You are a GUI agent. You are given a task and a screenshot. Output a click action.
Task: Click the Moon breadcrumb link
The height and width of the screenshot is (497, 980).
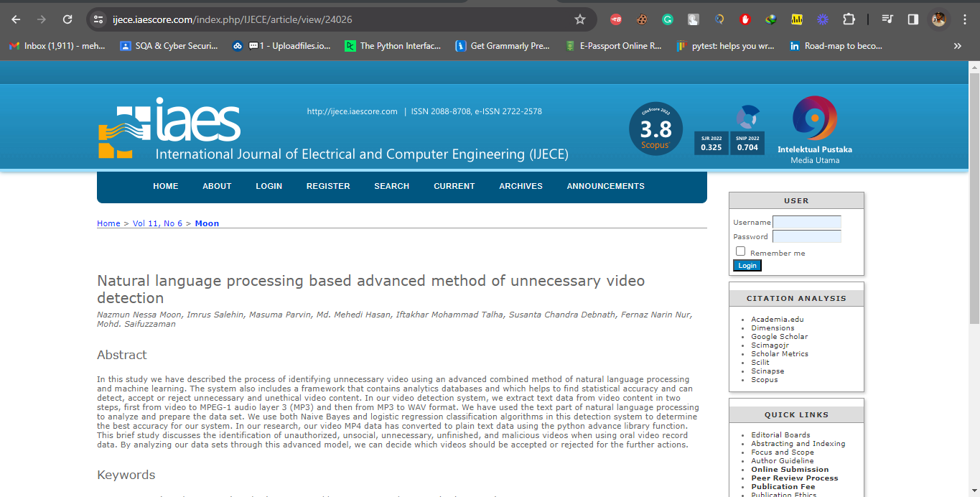coord(207,223)
